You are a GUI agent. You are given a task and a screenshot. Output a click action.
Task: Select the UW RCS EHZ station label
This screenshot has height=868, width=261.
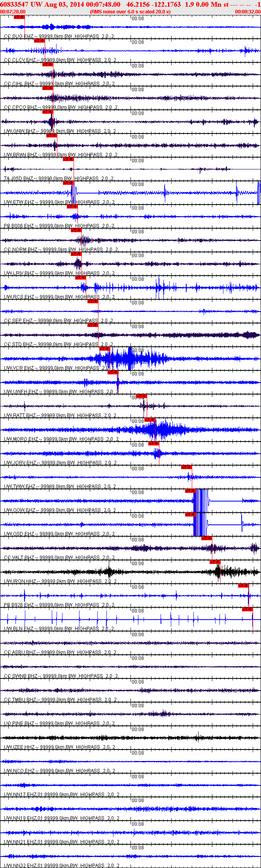(59, 297)
